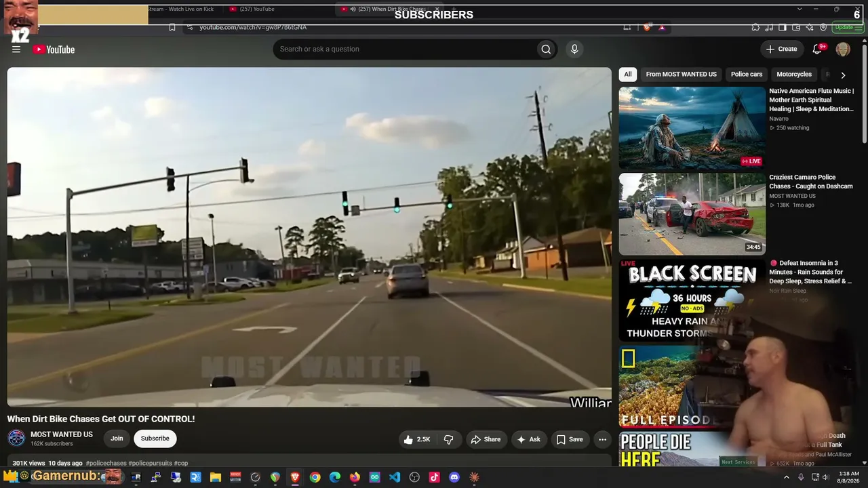
Task: Click the #policepursuits hashtag
Action: click(150, 463)
